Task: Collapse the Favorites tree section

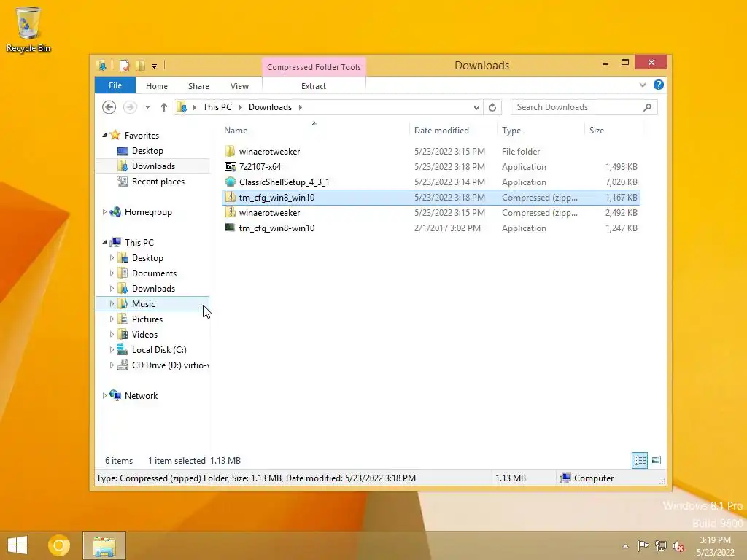Action: pos(104,135)
